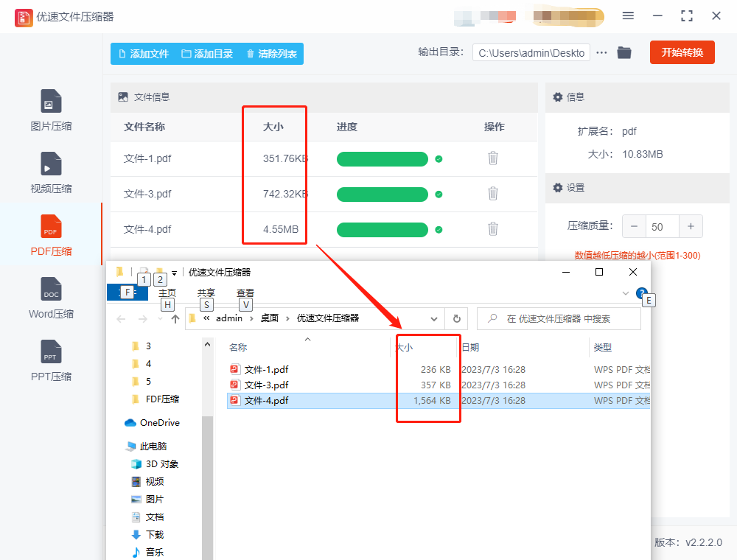Sort by 类型 column header
This screenshot has height=560, width=737.
pyautogui.click(x=602, y=348)
